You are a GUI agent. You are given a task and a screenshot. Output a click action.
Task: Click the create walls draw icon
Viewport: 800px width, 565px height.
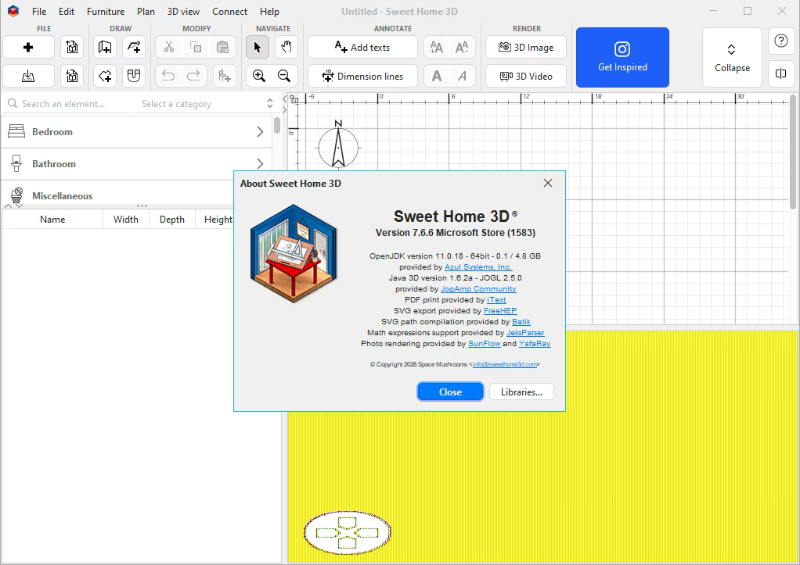[x=105, y=47]
